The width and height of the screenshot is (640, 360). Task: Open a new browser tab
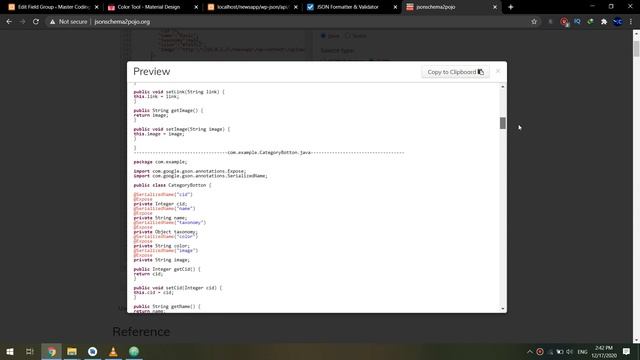point(511,7)
